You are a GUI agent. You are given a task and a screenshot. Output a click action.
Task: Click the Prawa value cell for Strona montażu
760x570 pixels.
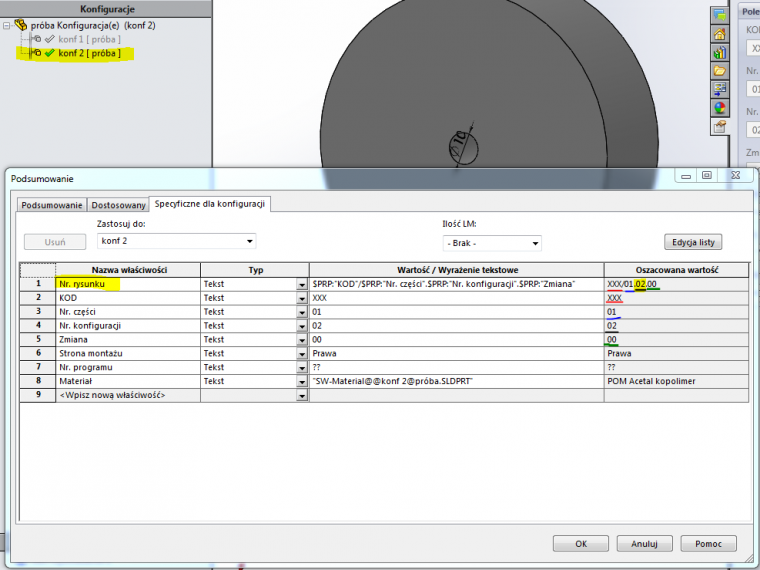point(457,353)
